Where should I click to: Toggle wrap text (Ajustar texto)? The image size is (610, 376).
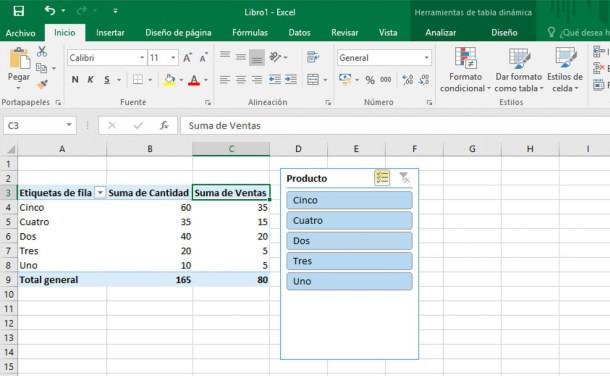coord(313,57)
